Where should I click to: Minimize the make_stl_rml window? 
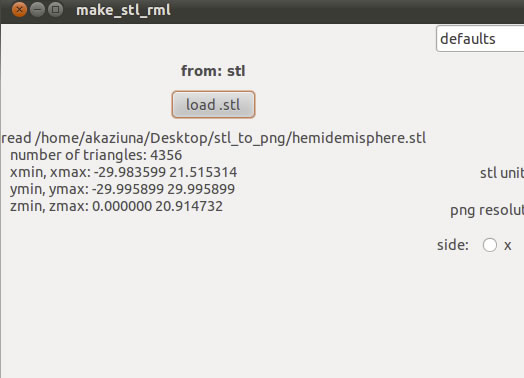pos(37,10)
